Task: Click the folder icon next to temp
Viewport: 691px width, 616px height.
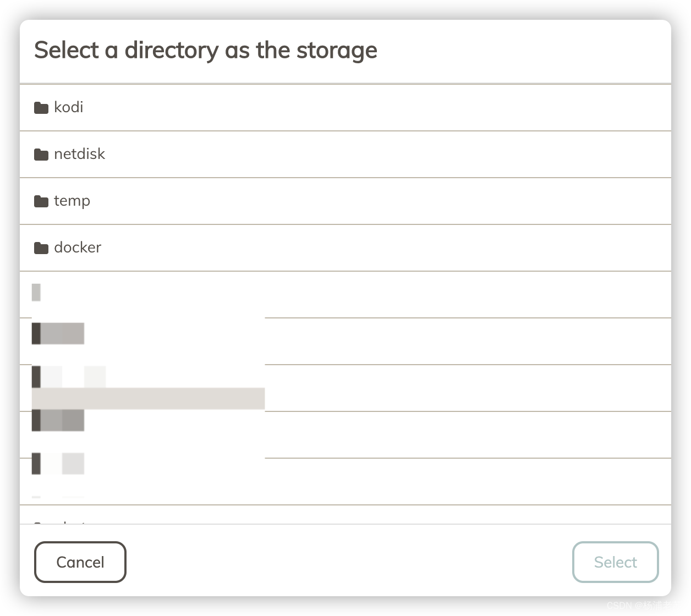Action: click(41, 201)
